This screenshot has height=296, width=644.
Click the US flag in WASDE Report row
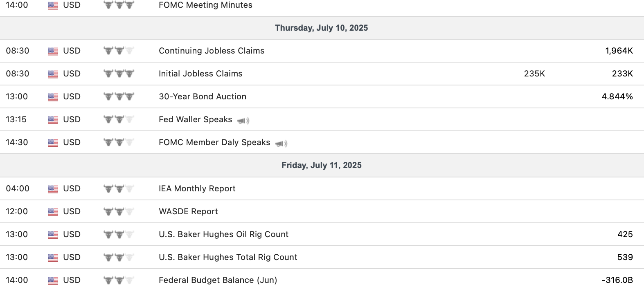coord(53,212)
